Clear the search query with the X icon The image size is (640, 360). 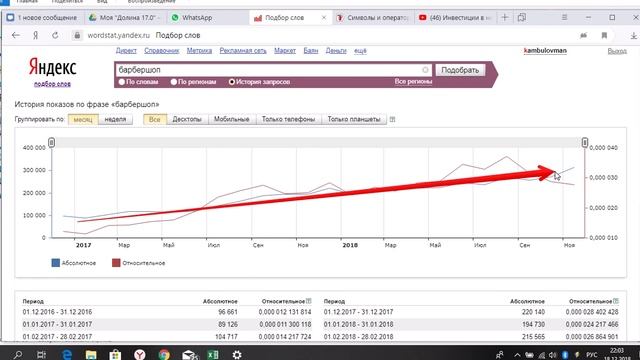[425, 70]
